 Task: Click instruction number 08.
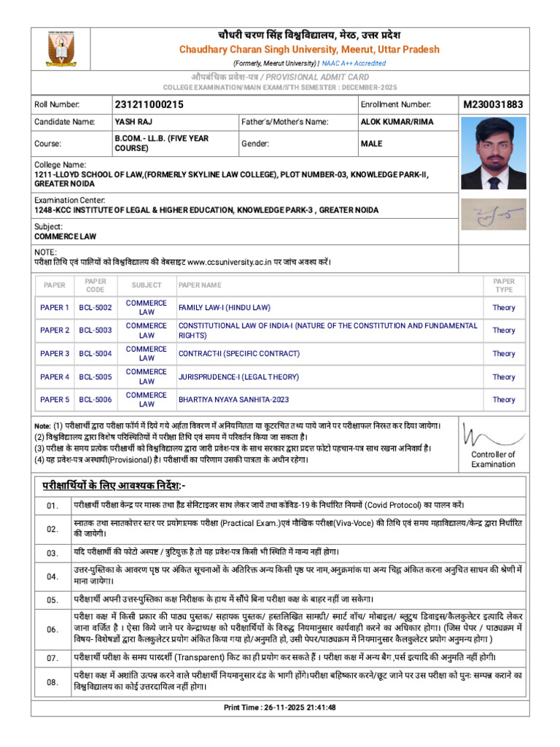tap(52, 682)
